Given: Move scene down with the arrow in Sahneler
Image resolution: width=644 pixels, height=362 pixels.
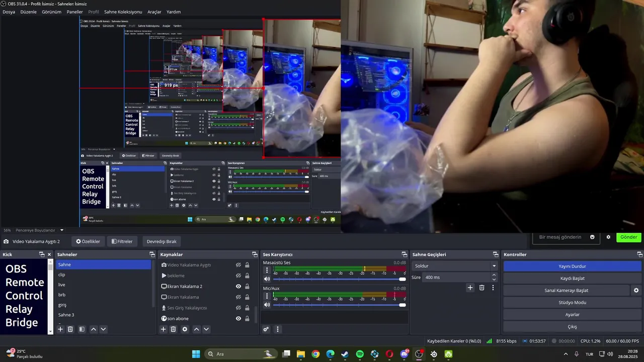Looking at the screenshot, I should [x=103, y=329].
